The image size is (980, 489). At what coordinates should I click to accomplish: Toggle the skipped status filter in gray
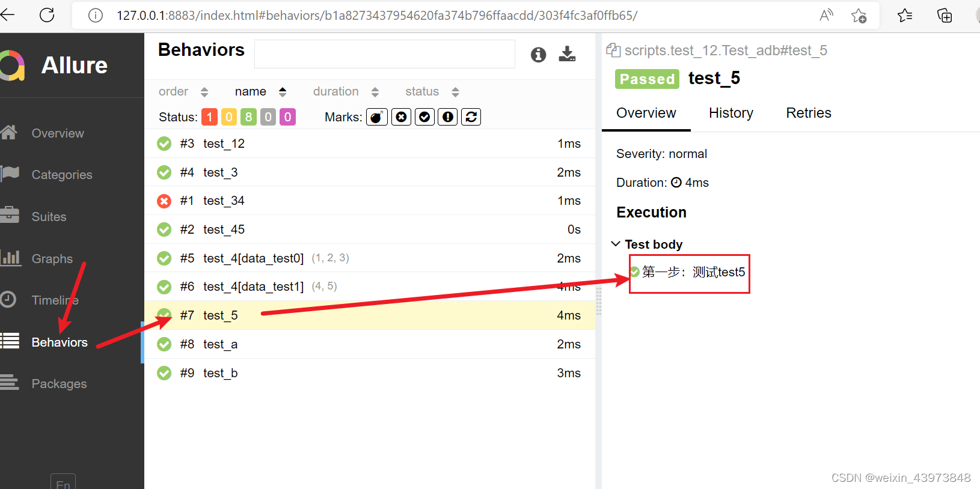point(268,117)
